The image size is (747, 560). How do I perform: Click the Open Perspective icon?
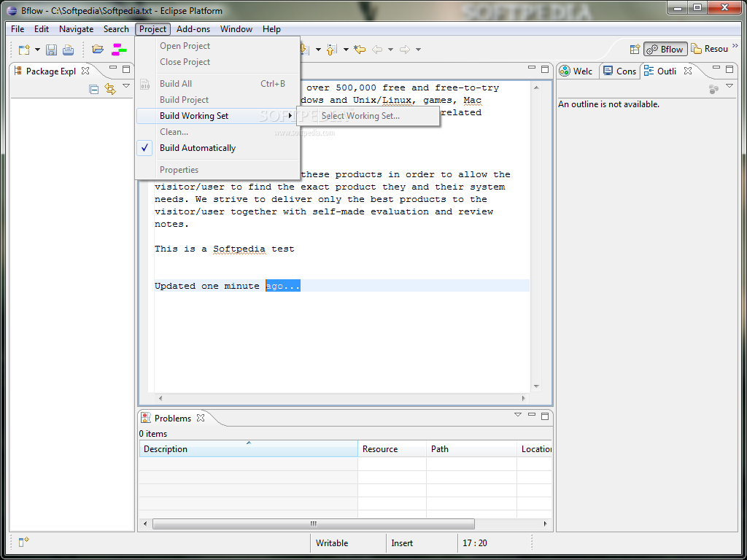pyautogui.click(x=635, y=49)
